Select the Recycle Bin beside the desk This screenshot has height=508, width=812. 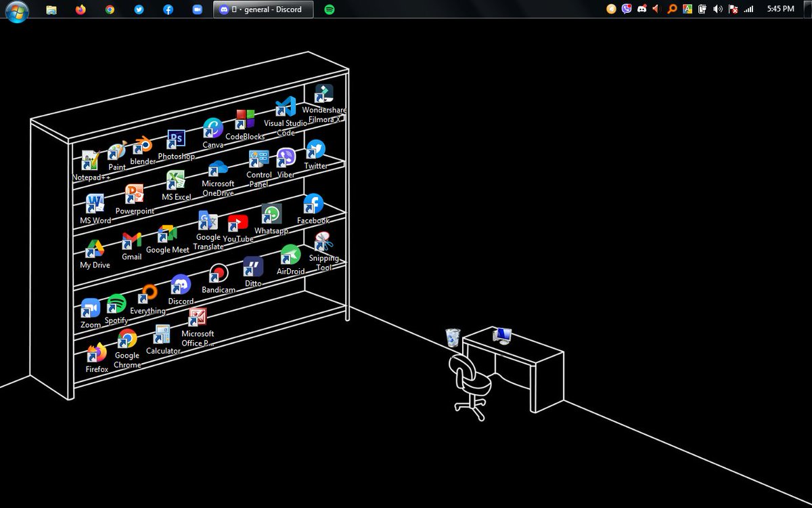click(453, 337)
